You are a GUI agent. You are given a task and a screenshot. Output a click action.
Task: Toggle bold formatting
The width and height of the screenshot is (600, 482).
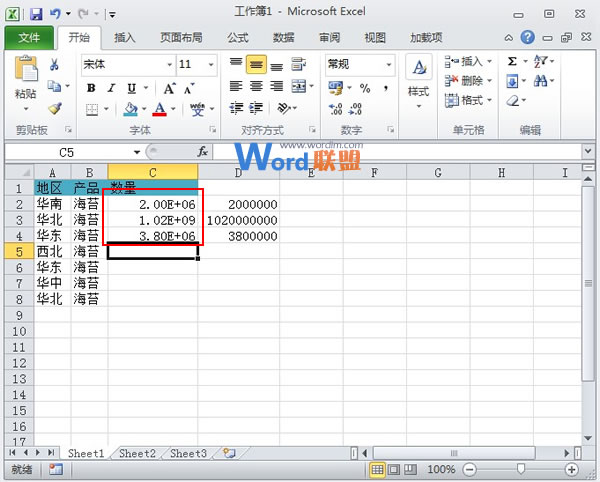(x=91, y=87)
